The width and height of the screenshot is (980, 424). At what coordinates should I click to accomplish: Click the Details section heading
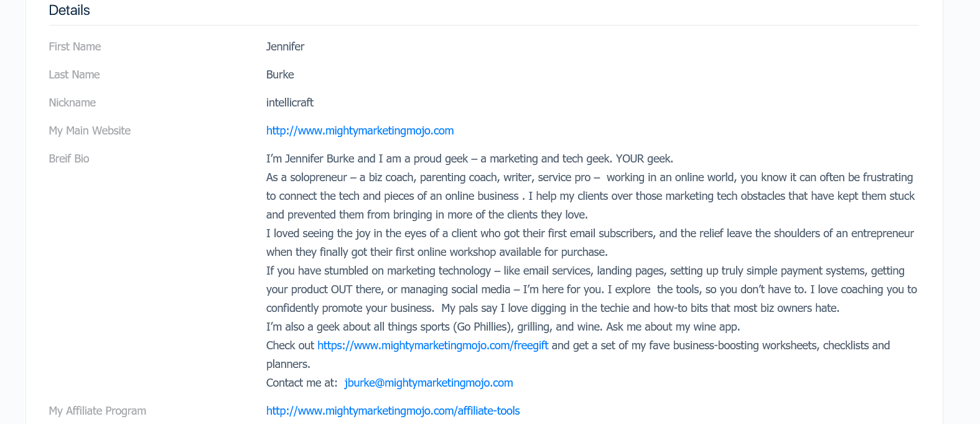[x=69, y=10]
